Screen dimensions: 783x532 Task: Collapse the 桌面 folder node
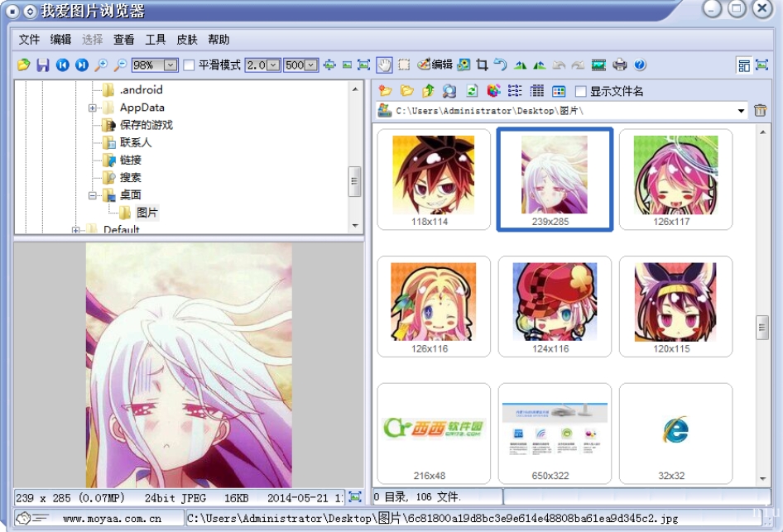(x=93, y=195)
